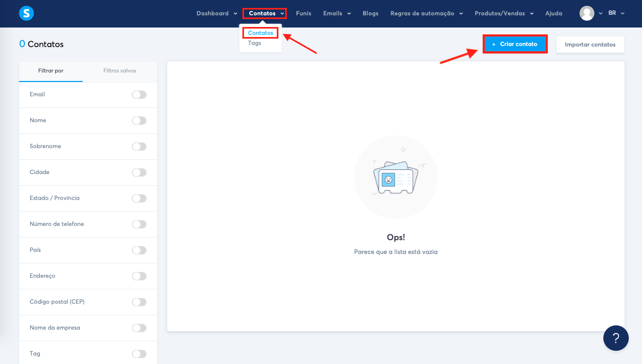
Task: Select Tags in the Contatos dropdown menu
Action: 255,43
